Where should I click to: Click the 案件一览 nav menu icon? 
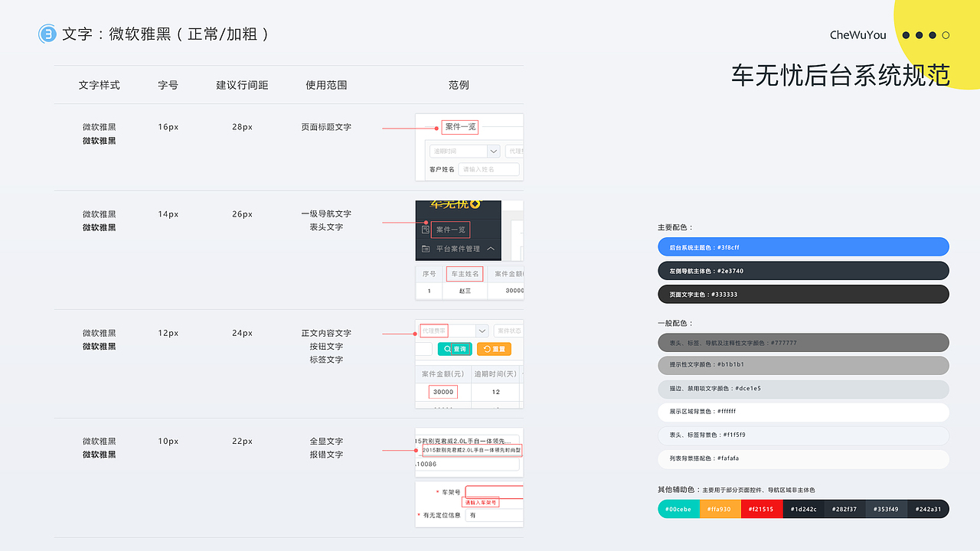(x=426, y=230)
